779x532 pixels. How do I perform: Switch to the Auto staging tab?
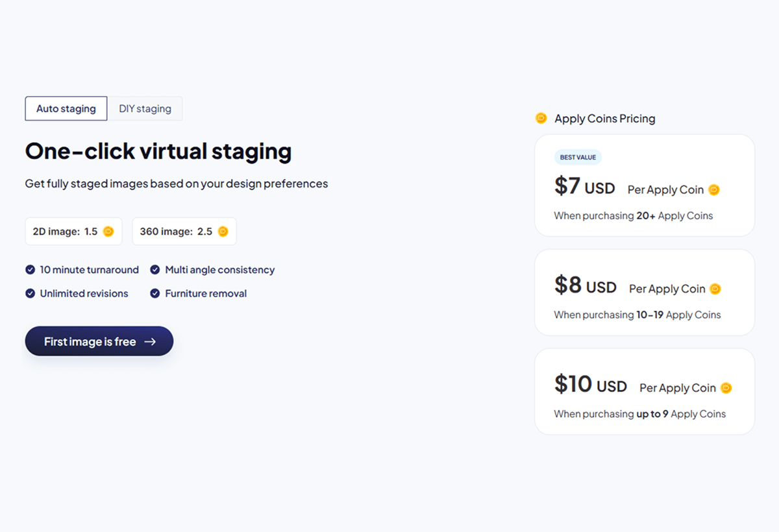[x=66, y=109]
